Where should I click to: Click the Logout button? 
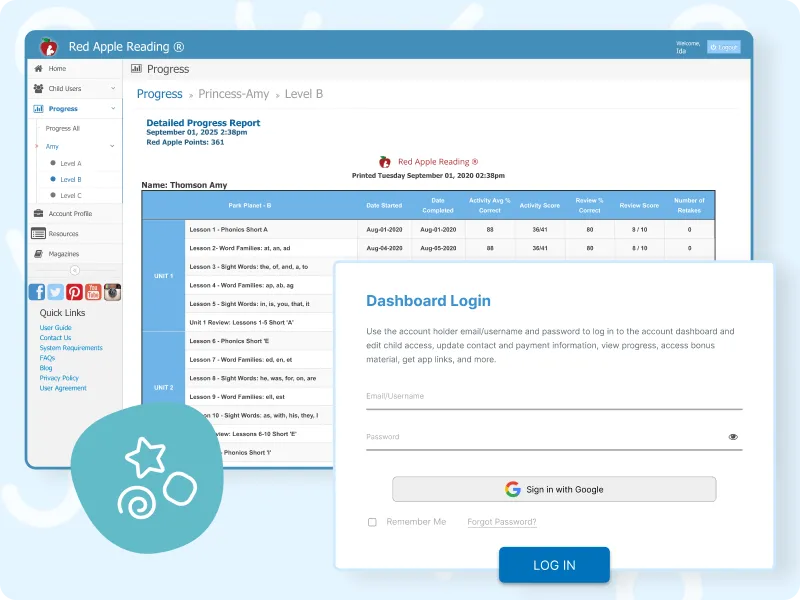tap(723, 47)
